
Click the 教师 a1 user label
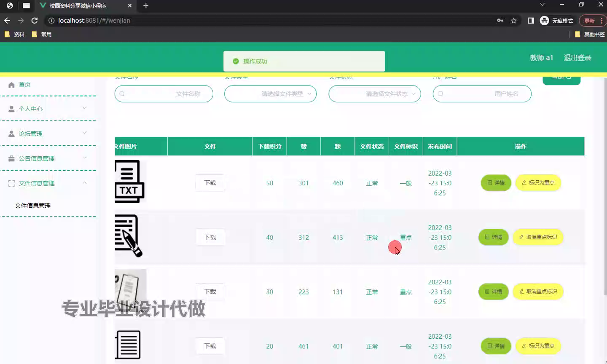[542, 58]
